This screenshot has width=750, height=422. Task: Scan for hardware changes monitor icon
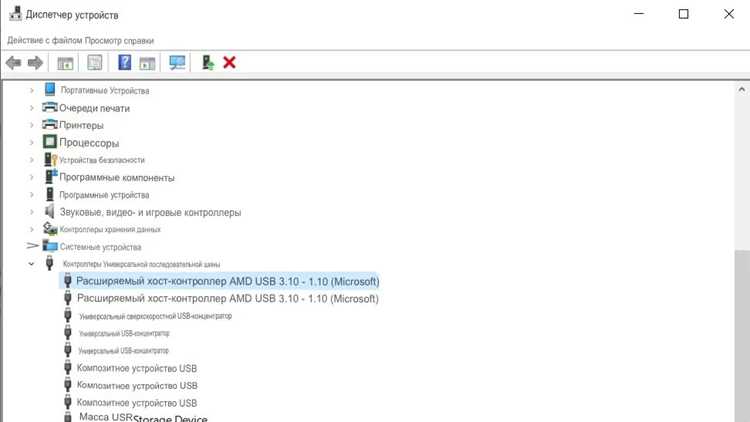(x=177, y=63)
